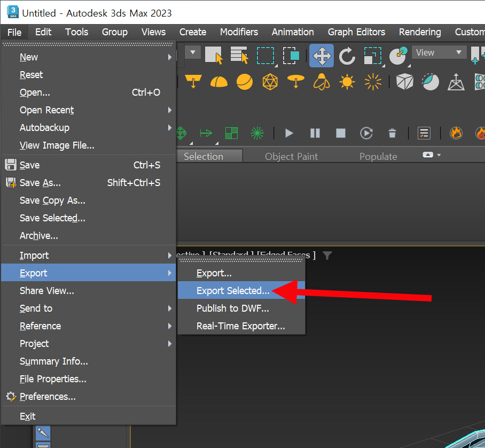Click the trash can delete icon
Image resolution: width=485 pixels, height=448 pixels.
point(392,134)
